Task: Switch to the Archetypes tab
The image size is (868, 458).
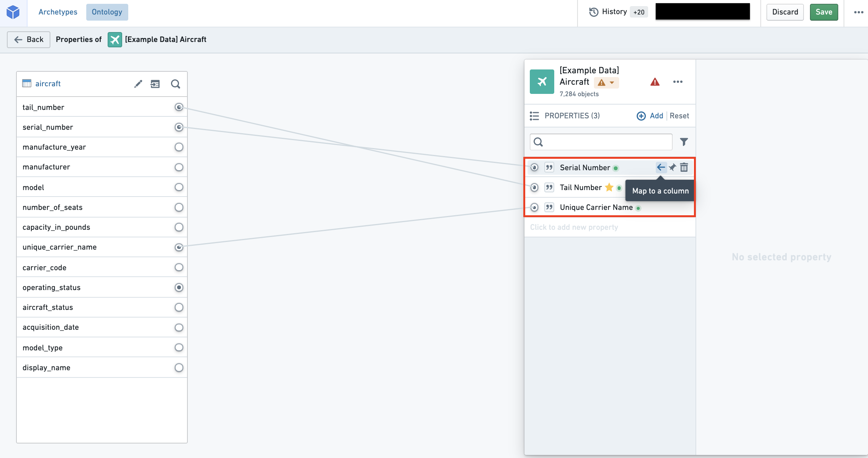Action: coord(58,12)
